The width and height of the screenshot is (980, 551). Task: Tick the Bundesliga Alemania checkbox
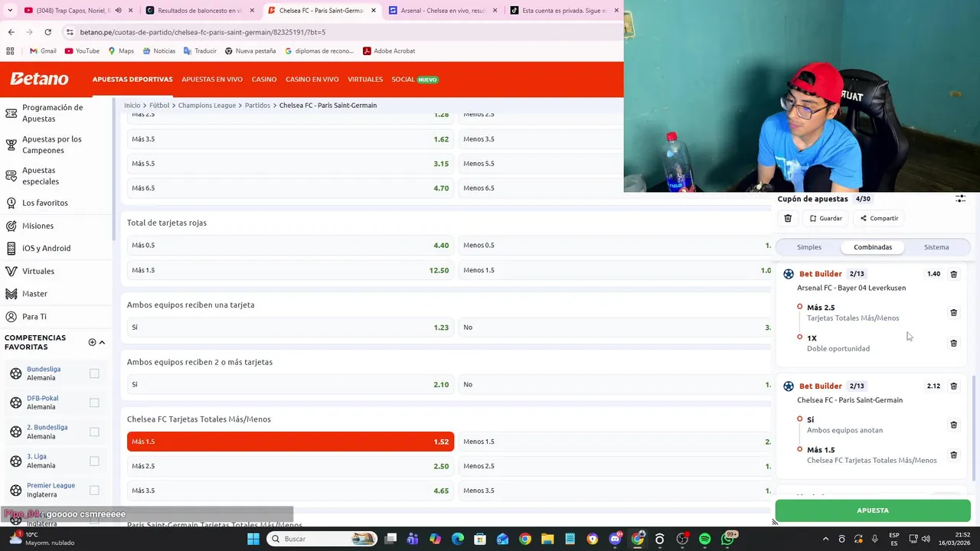(94, 373)
